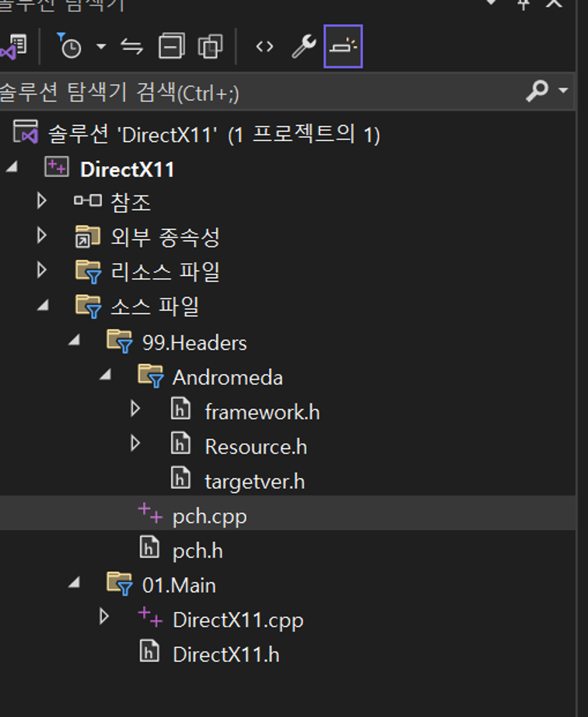Viewport: 588px width, 717px height.
Task: Open the search options dropdown arrow
Action: [563, 91]
